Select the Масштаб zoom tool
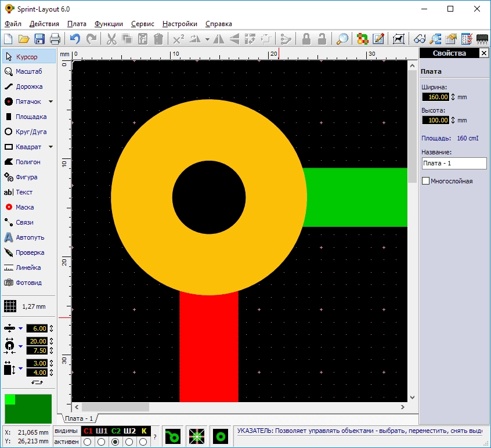This screenshot has height=448, width=491. (29, 72)
